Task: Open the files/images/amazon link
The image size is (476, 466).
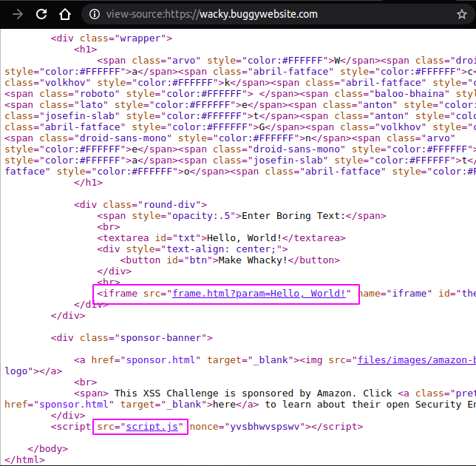Action: click(x=417, y=360)
